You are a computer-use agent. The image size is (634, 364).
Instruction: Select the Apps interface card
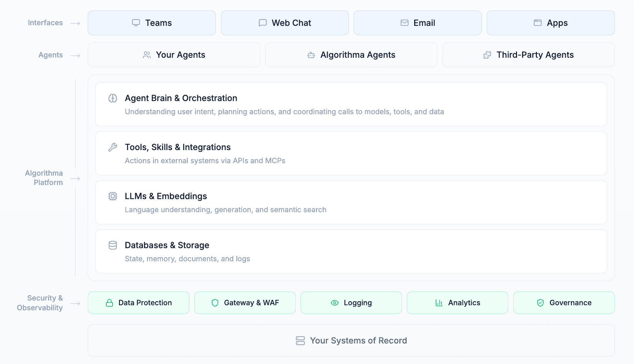pos(551,23)
